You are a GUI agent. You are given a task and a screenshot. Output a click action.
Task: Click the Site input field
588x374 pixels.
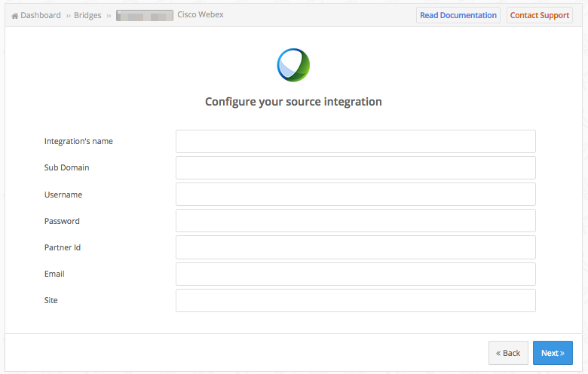click(x=356, y=300)
